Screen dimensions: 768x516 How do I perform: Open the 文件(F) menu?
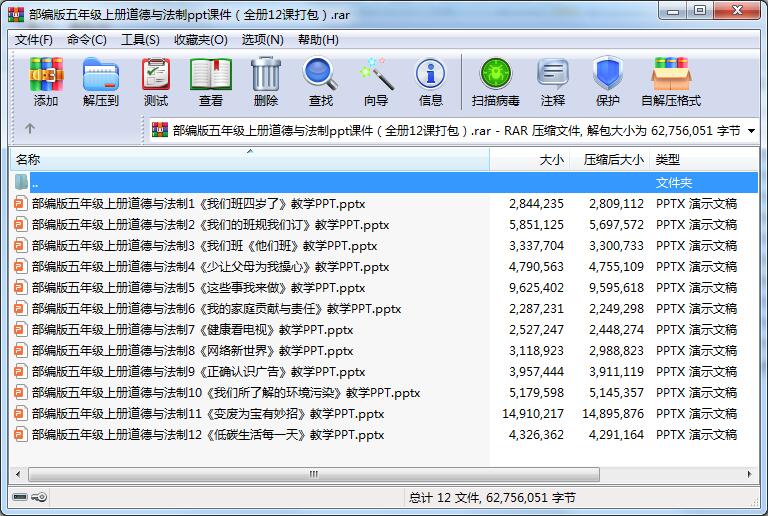coord(34,40)
